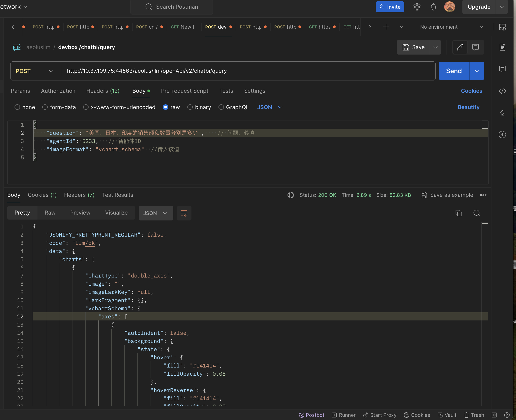Open the code snippet icon in sidebar
Viewport: 516px width, 420px height.
pos(502,91)
